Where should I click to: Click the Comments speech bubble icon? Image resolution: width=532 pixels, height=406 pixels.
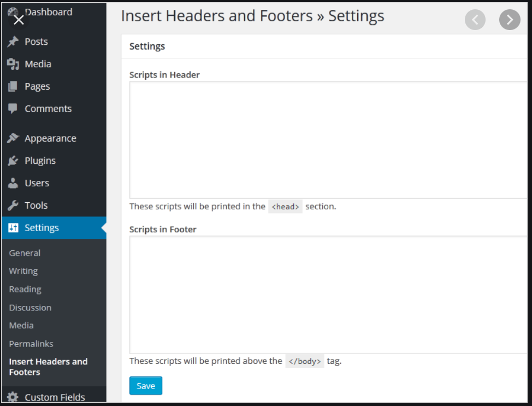(x=13, y=108)
